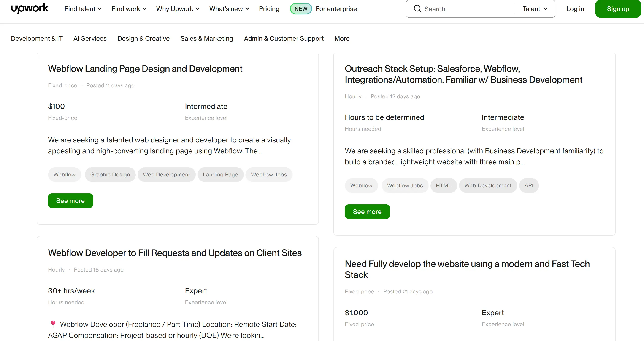Click the 'Posted 11 days ago' text

pyautogui.click(x=110, y=85)
